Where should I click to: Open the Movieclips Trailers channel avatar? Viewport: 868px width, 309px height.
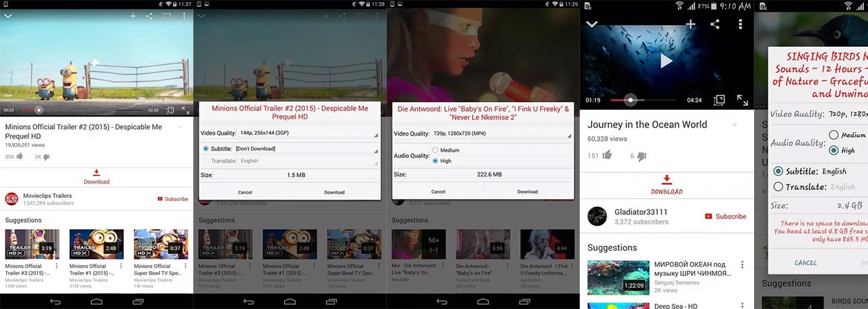(x=12, y=199)
